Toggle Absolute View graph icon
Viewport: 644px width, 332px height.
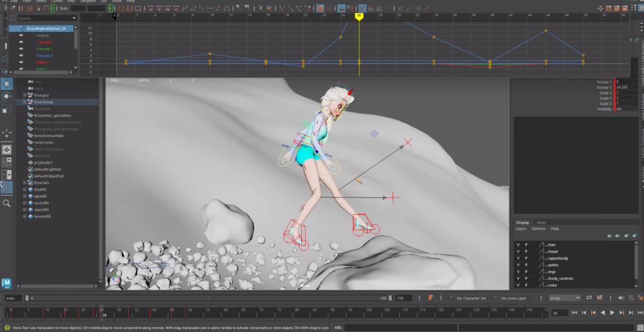click(363, 8)
